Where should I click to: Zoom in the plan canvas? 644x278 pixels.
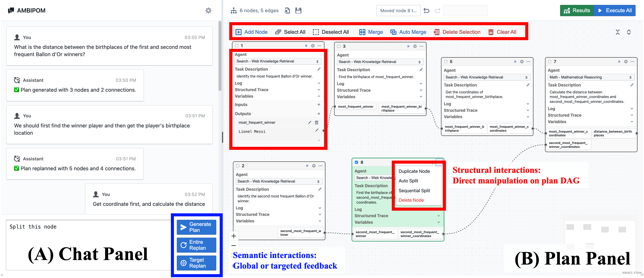pos(233,236)
